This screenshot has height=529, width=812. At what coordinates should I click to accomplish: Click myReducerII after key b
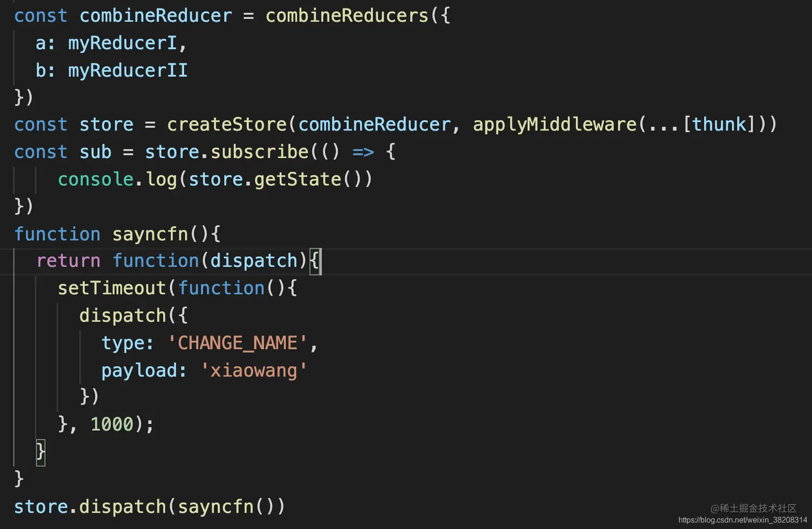[x=128, y=70]
